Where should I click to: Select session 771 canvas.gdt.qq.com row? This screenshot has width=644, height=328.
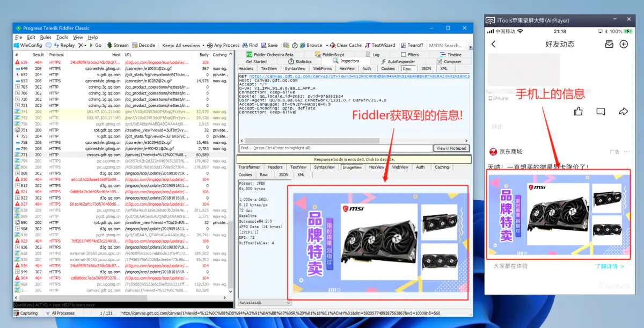click(x=121, y=155)
